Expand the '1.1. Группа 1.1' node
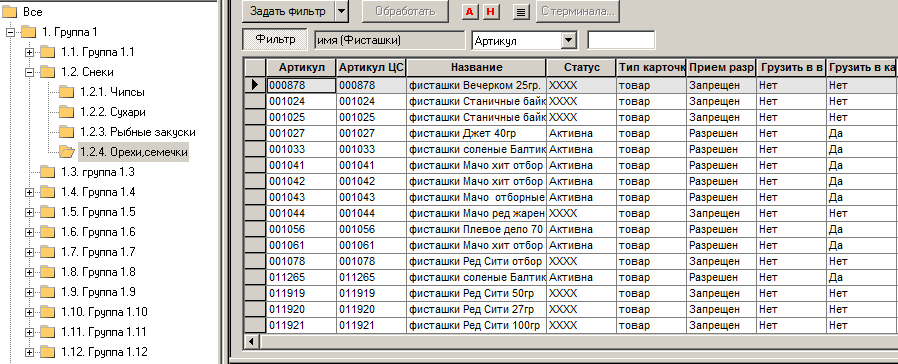 tap(29, 52)
